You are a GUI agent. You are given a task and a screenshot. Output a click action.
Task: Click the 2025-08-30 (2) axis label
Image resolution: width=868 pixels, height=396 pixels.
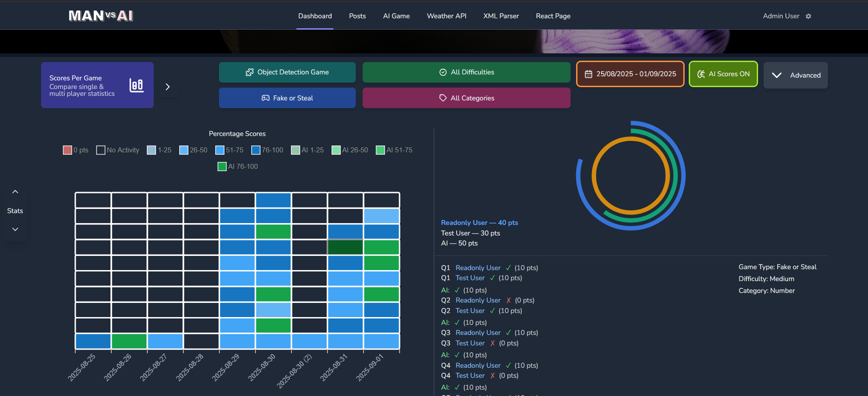click(295, 371)
